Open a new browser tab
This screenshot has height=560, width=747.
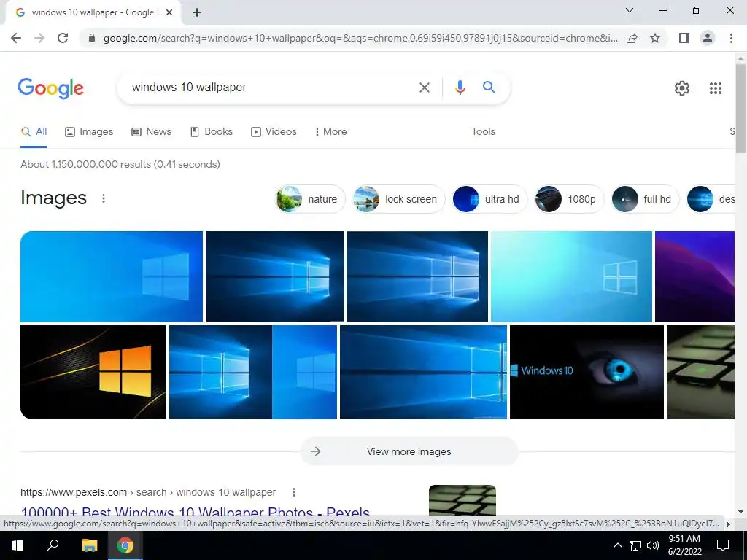pyautogui.click(x=197, y=13)
